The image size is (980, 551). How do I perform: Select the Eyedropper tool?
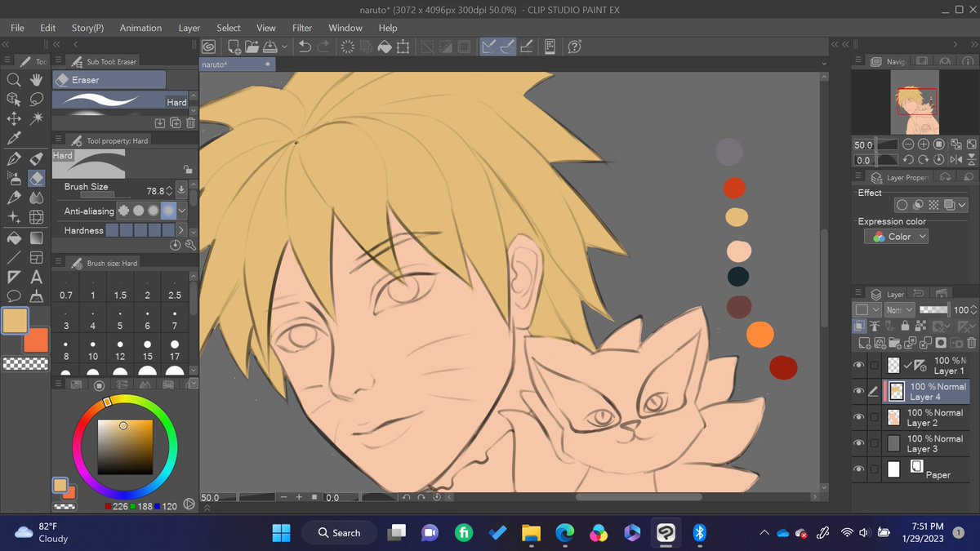14,138
